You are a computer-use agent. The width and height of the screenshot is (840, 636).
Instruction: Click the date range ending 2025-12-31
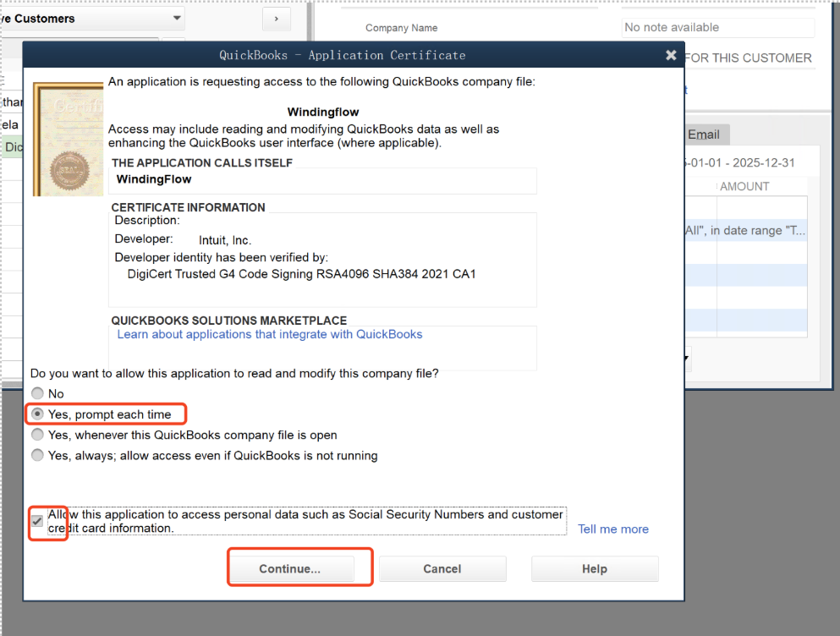tap(739, 162)
